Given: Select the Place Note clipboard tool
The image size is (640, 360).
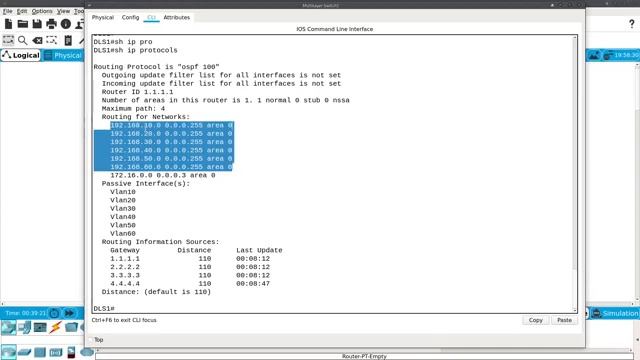Looking at the screenshot, I should [x=68, y=40].
